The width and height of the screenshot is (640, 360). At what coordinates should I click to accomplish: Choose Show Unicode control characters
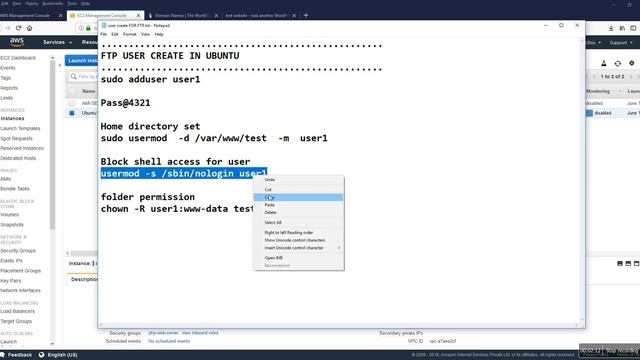click(298, 240)
